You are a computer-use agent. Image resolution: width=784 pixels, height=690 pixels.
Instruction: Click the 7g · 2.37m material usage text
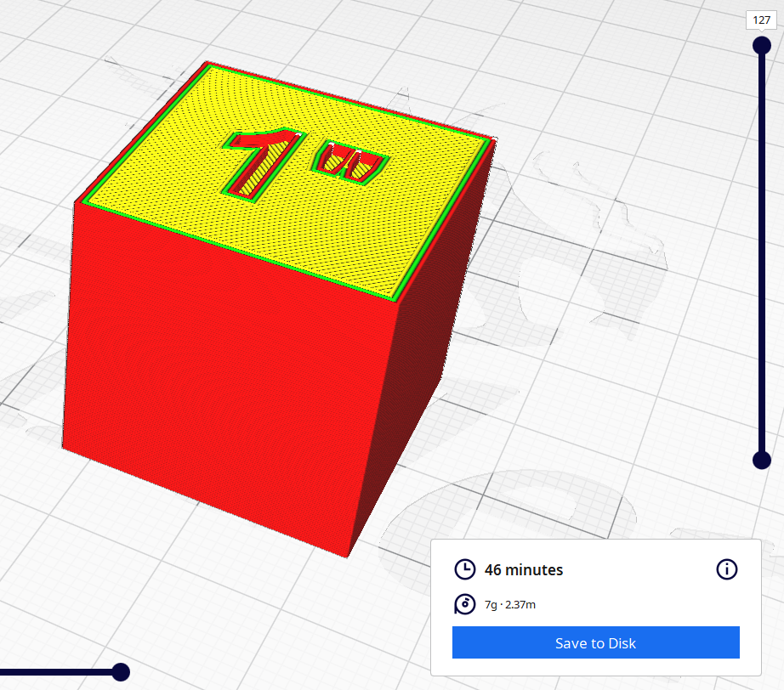coord(510,604)
